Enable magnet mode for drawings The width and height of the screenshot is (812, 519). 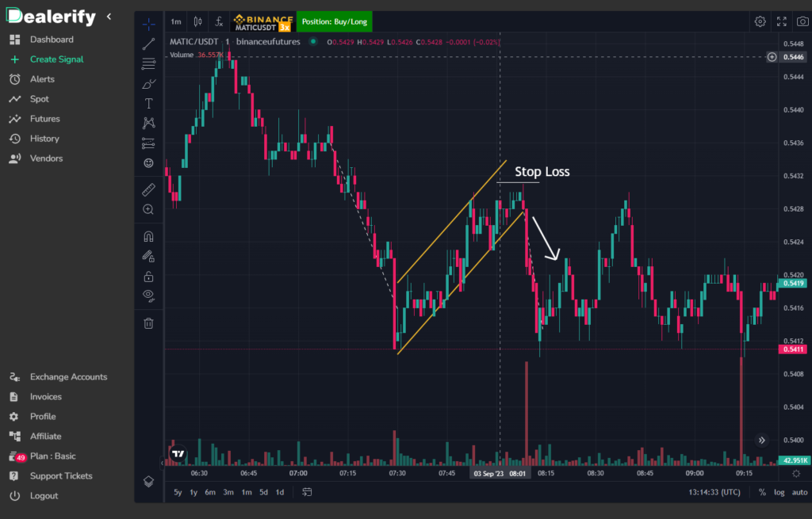tap(148, 236)
